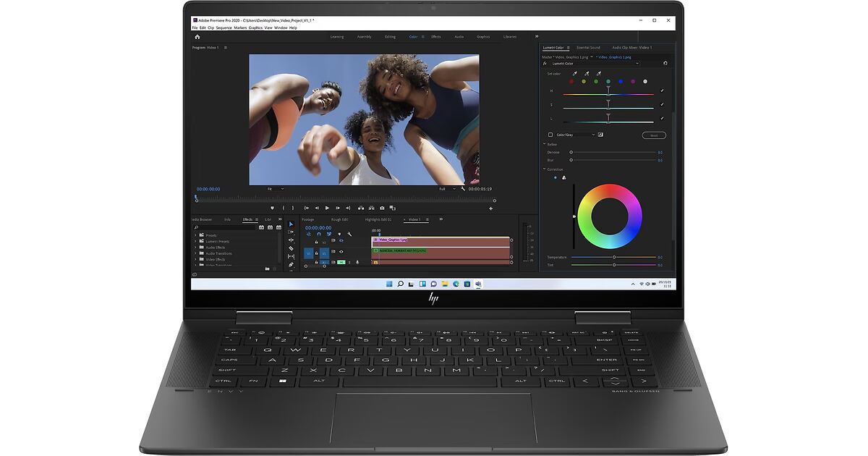
Task: Click the Go to Out point icon
Action: point(348,208)
